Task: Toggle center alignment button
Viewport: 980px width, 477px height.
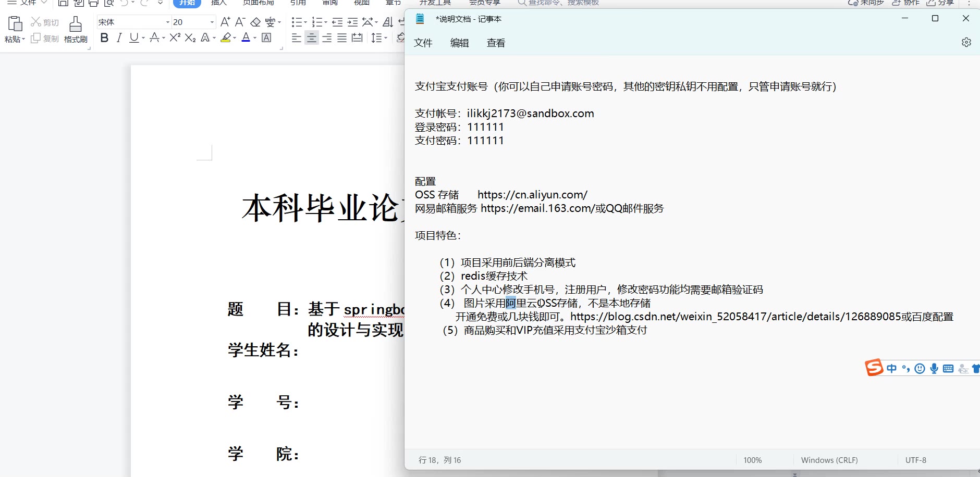Action: click(x=312, y=37)
